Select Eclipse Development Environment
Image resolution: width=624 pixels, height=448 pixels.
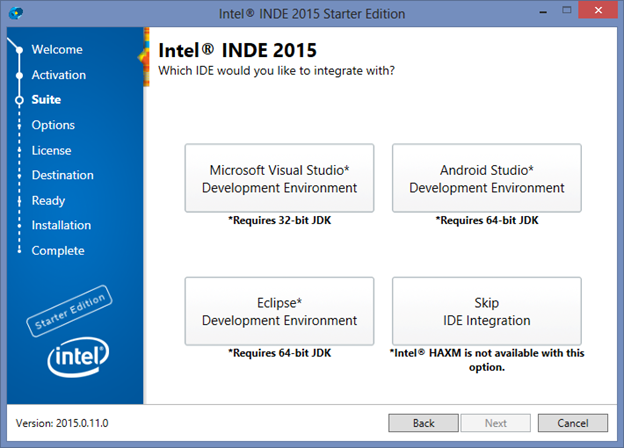point(279,311)
